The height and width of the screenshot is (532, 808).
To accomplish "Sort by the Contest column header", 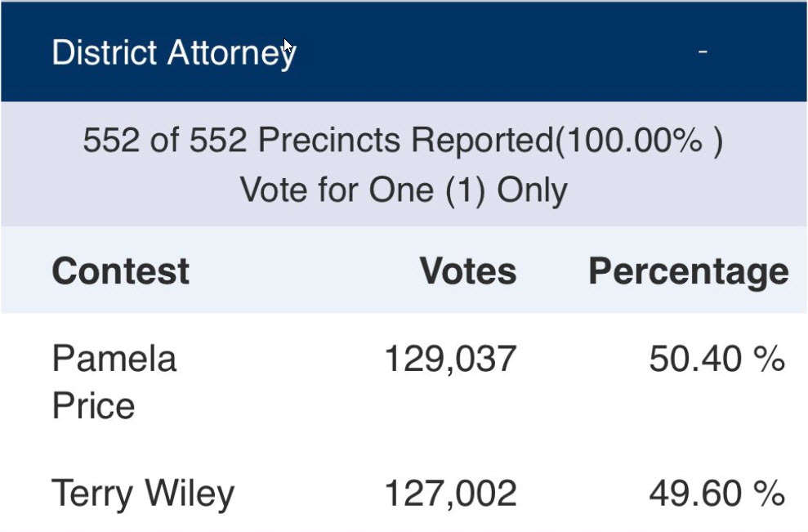I will click(120, 271).
